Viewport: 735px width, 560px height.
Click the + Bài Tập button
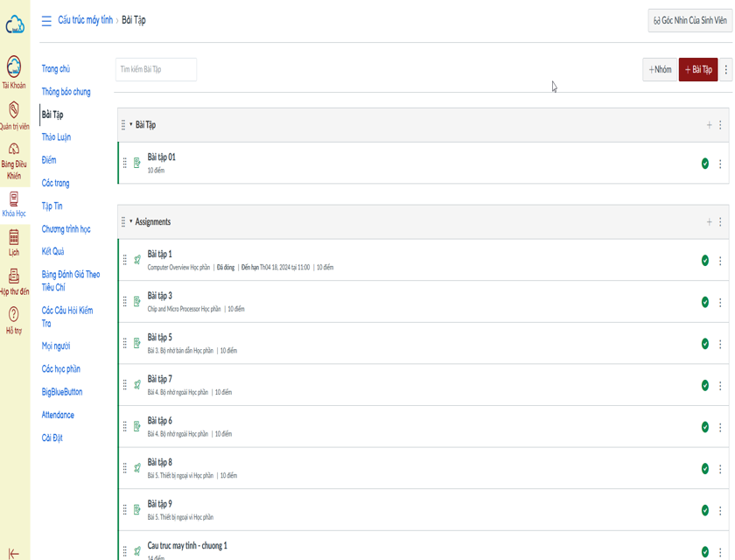697,70
